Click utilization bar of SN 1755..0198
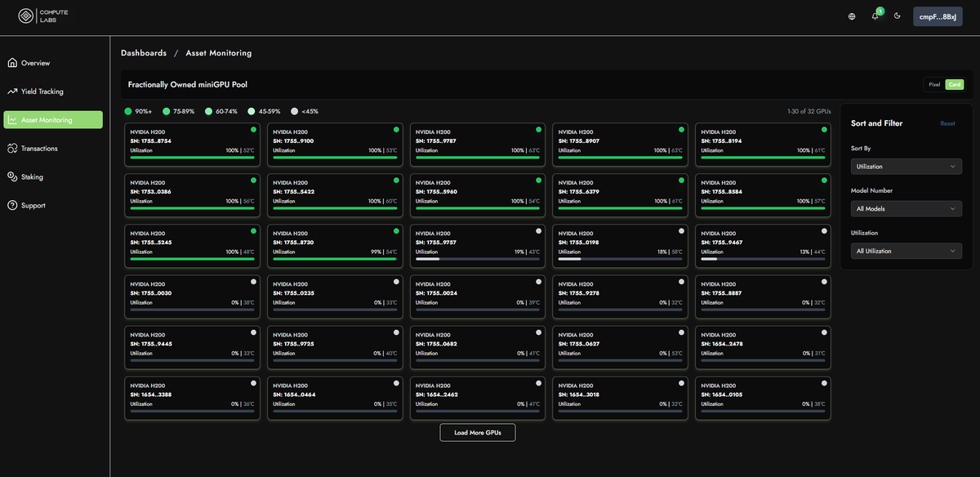 (621, 260)
